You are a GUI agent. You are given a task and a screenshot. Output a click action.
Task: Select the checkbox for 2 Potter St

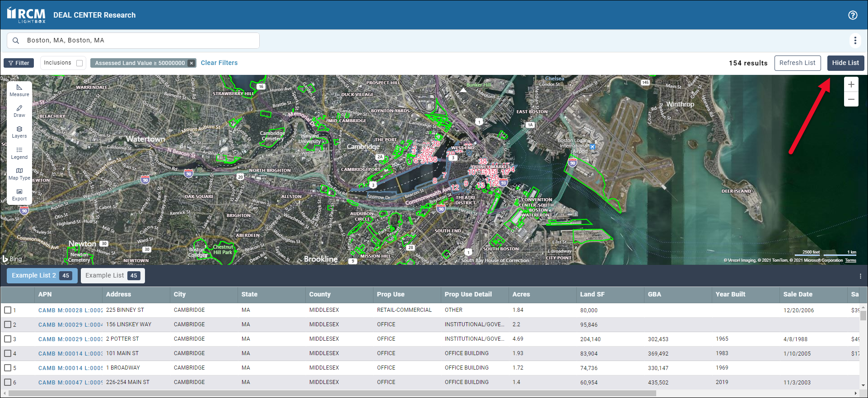click(x=8, y=339)
